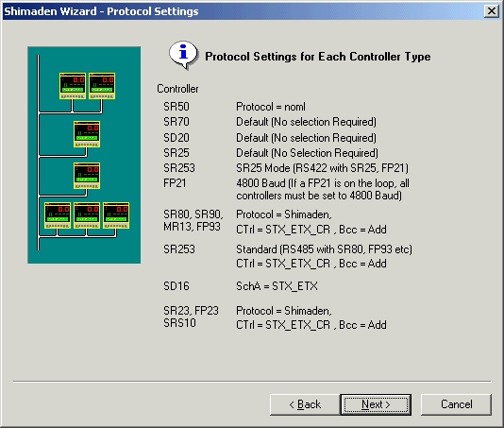
Task: Click the 'Protocol = noml' text
Action: (271, 107)
